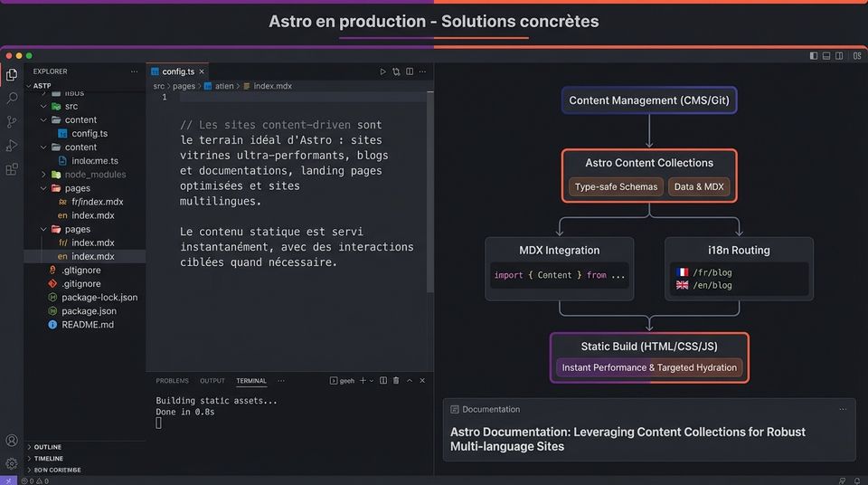Switch to the TERMINAL panel tab
The image size is (868, 485).
[251, 381]
